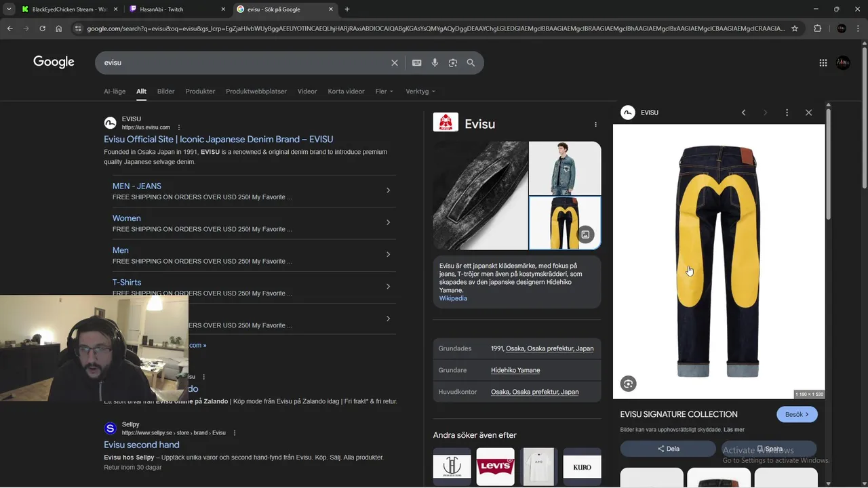Open the Läs mer copyright link

click(x=734, y=430)
